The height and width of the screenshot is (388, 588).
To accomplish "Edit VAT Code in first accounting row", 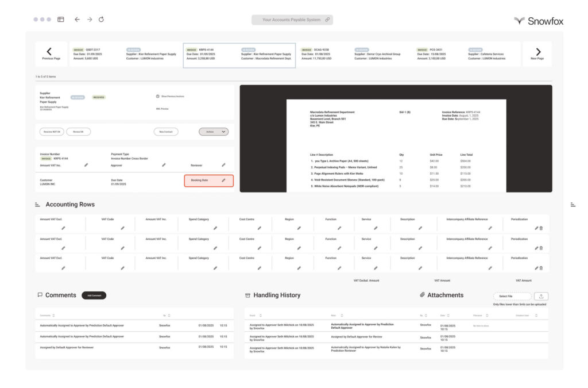I will 123,228.
